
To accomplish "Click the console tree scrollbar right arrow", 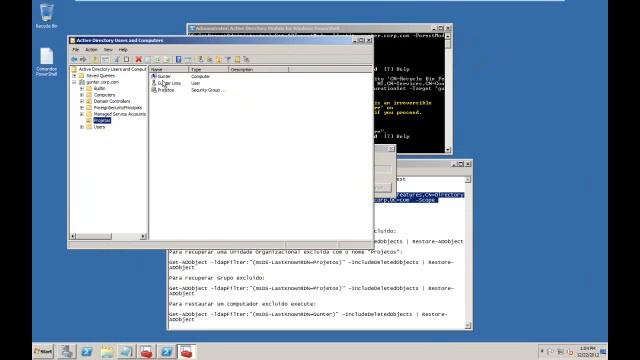I will pyautogui.click(x=143, y=236).
